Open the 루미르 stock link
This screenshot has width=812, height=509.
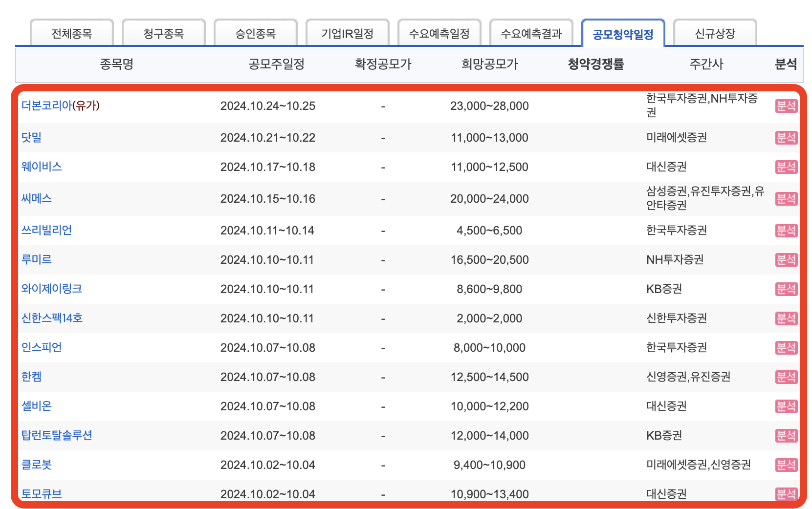click(36, 259)
